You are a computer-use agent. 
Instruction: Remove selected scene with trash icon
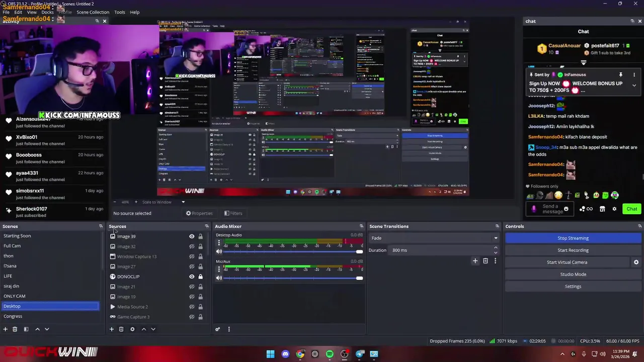(x=15, y=329)
